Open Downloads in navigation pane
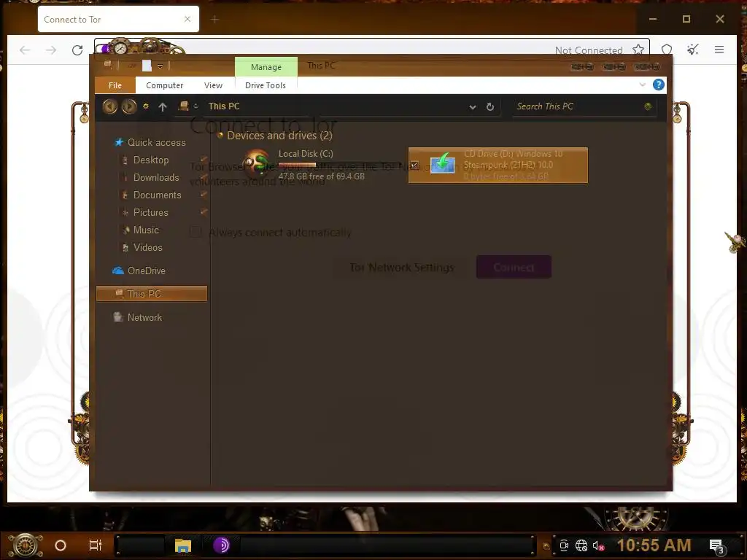Viewport: 747px width, 560px height. pos(156,178)
